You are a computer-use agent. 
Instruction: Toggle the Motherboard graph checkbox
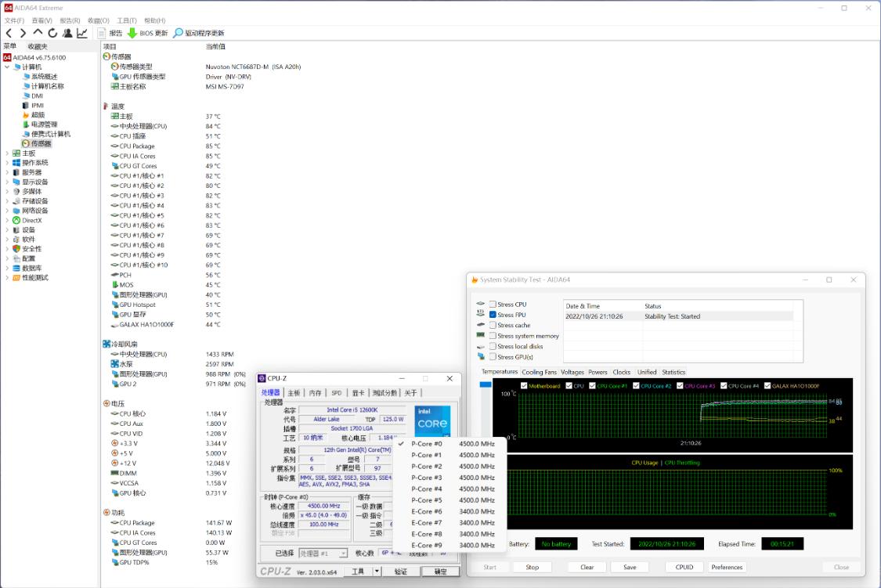[524, 385]
